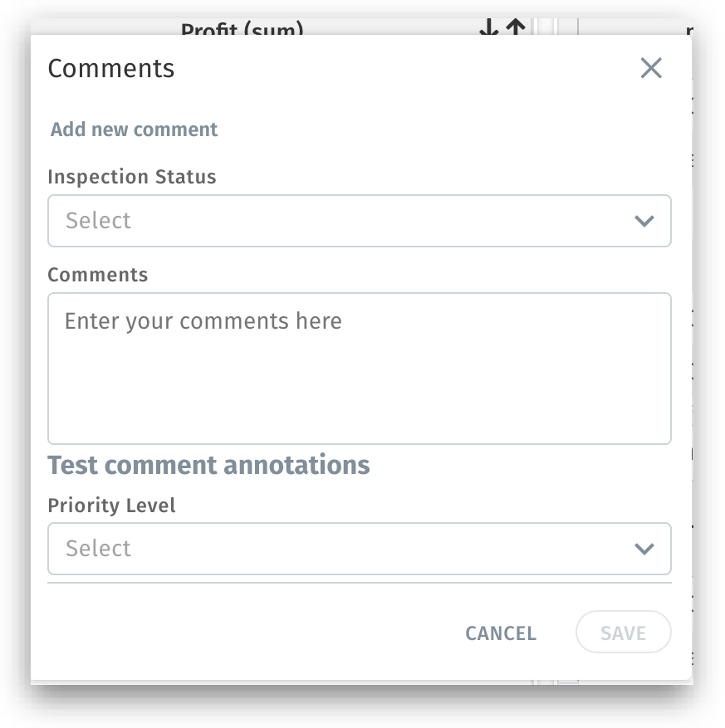The width and height of the screenshot is (725, 728).
Task: Click the Inspection Status field label
Action: (x=131, y=177)
